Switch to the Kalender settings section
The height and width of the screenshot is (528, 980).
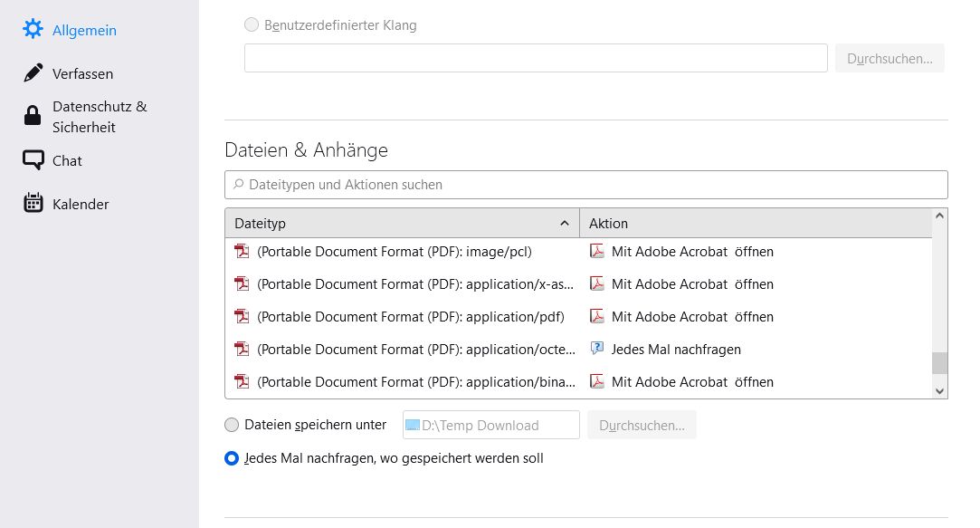pyautogui.click(x=81, y=205)
